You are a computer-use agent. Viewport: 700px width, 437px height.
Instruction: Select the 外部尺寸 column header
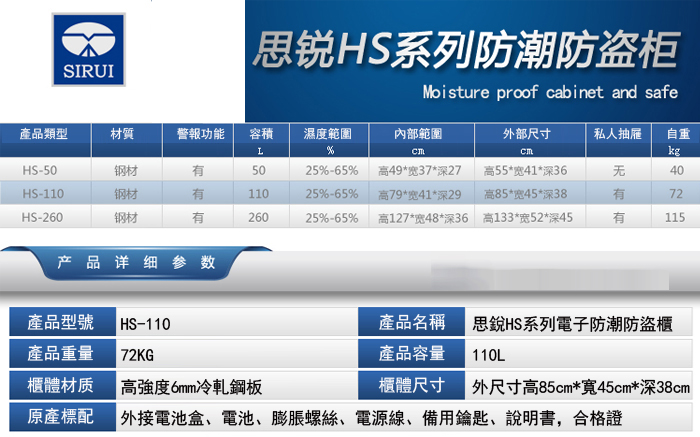[x=527, y=133]
